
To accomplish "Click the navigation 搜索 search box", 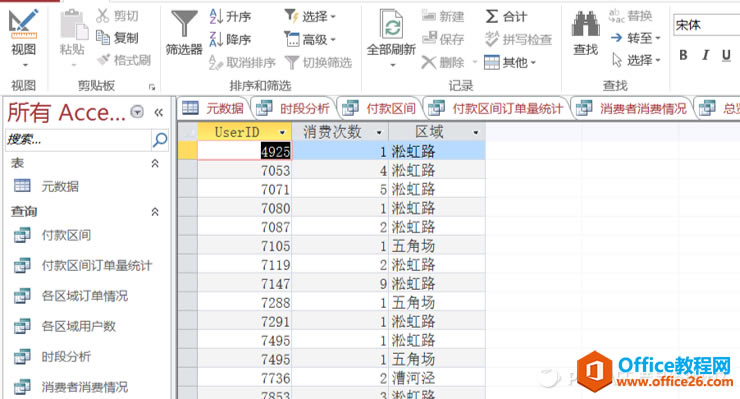I will tap(78, 139).
